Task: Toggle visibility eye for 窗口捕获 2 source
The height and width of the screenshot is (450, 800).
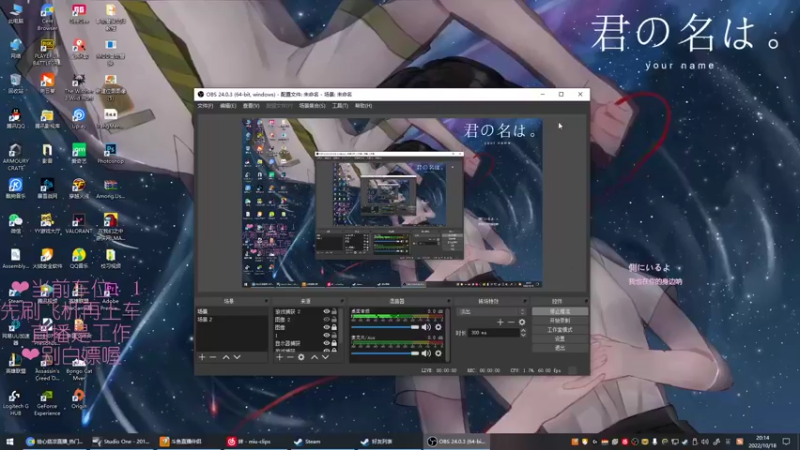Action: click(327, 311)
